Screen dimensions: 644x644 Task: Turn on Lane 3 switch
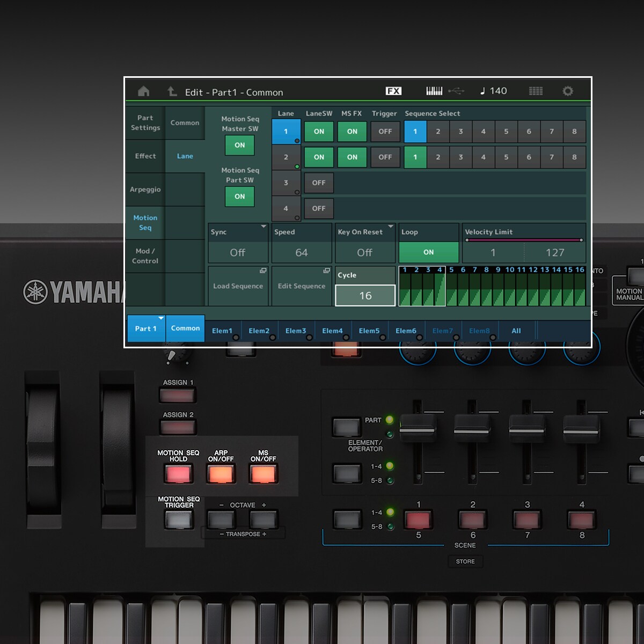point(319,183)
